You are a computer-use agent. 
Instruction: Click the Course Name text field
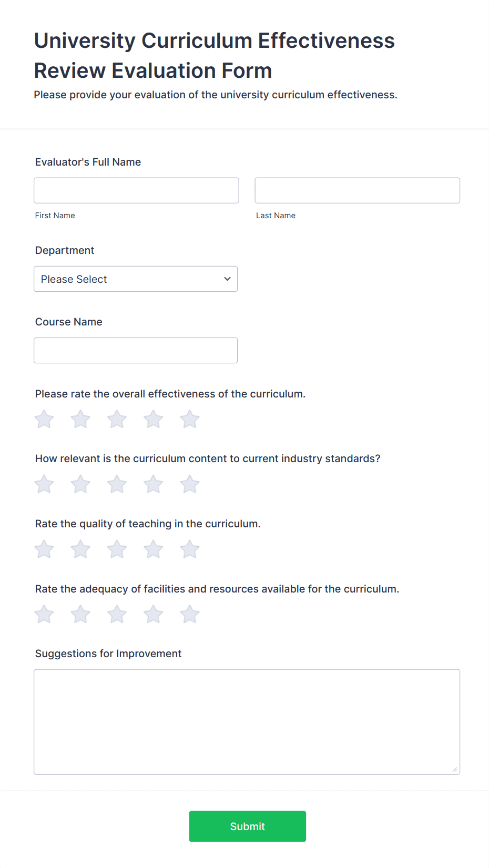click(136, 350)
